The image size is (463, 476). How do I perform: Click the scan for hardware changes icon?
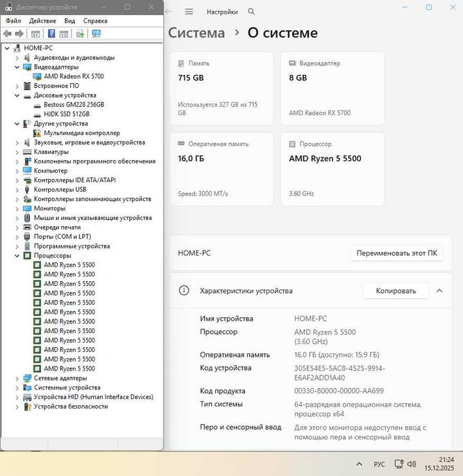[x=80, y=33]
